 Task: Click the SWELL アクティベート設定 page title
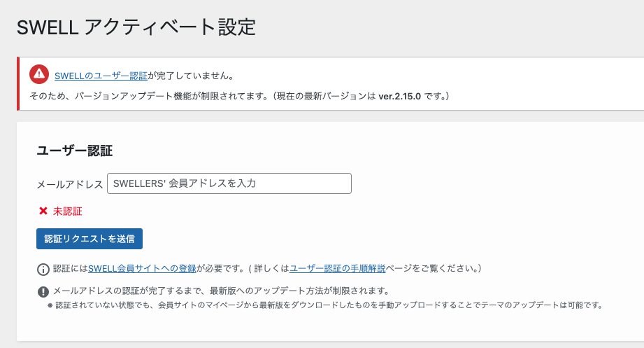[136, 27]
